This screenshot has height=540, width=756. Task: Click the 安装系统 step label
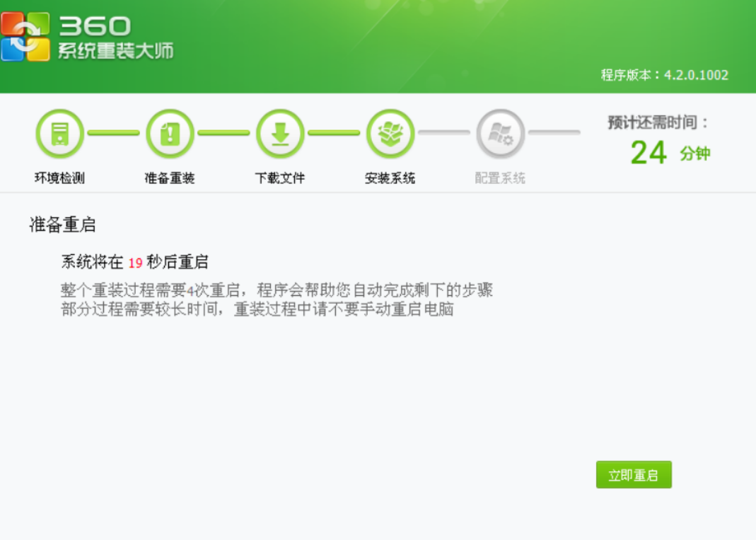(x=390, y=178)
